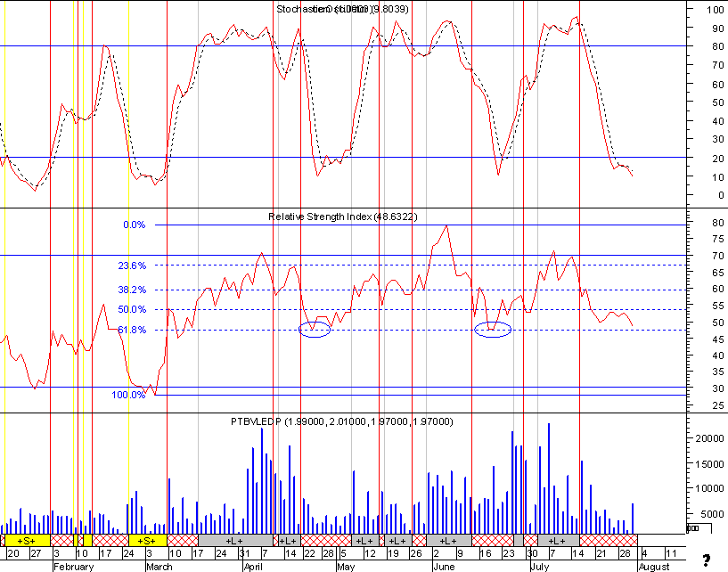Image resolution: width=728 pixels, height=572 pixels.
Task: Click the August month label on time axis
Action: coord(654,567)
